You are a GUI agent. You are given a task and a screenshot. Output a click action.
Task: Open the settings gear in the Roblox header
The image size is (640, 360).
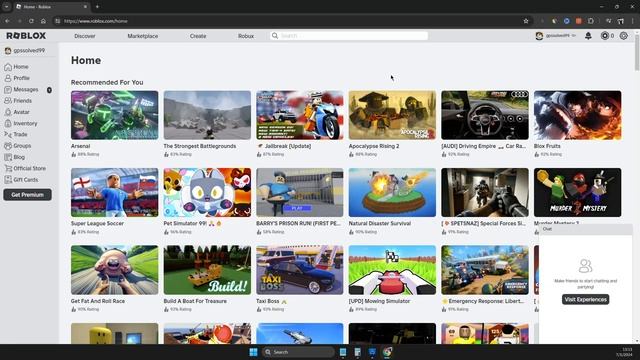[x=623, y=36]
